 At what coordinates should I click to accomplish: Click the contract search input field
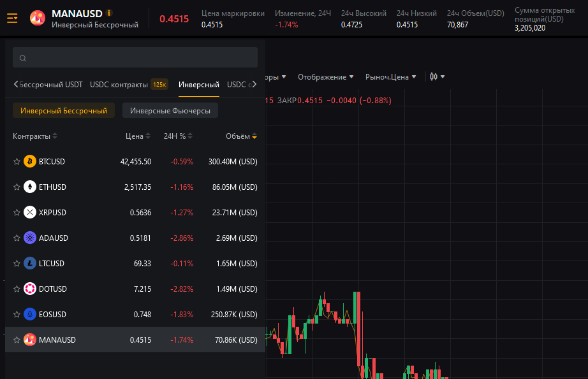(135, 58)
